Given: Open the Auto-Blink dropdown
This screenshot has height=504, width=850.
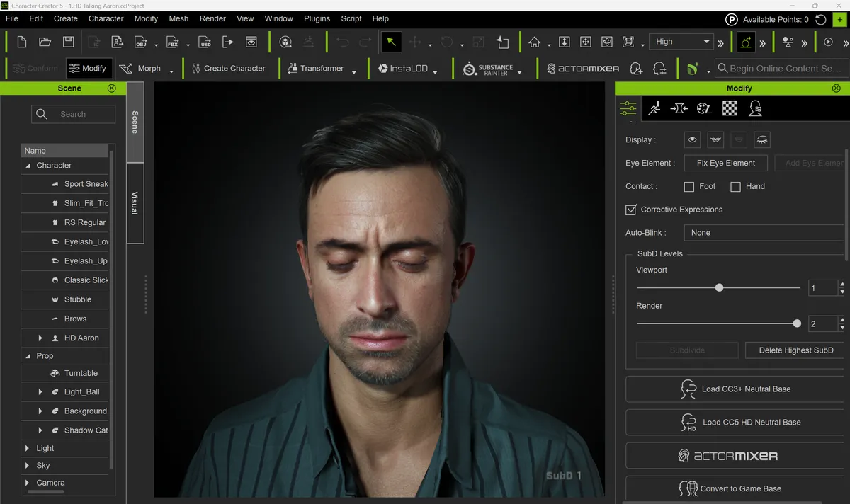Looking at the screenshot, I should tap(764, 233).
